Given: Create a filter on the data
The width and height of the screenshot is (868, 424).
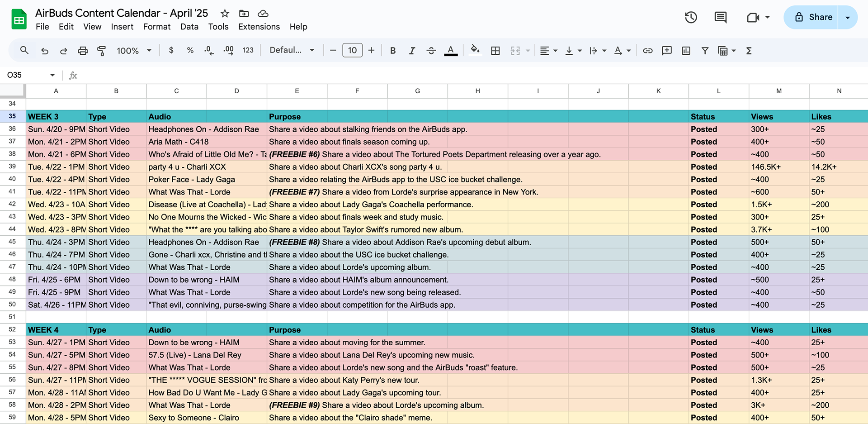Looking at the screenshot, I should pos(705,50).
